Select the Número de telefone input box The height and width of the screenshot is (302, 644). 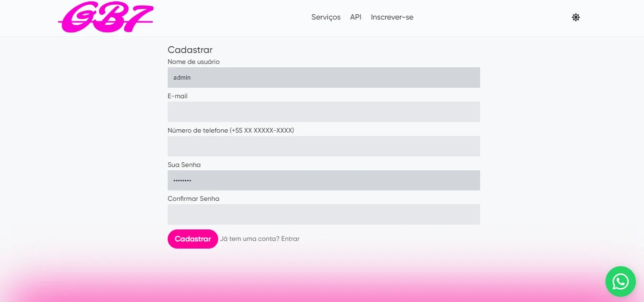324,146
